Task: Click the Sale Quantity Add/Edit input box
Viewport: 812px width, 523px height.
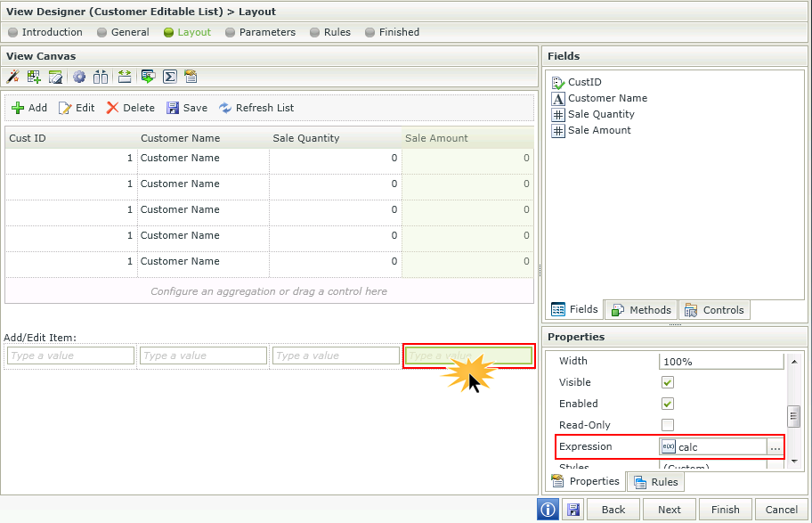Action: [x=336, y=355]
